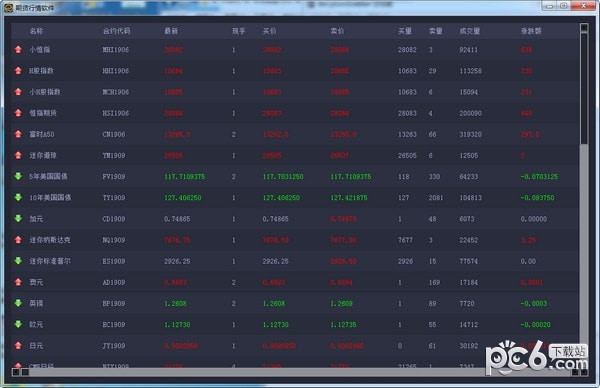Click the app icon in the title bar

(8, 7)
